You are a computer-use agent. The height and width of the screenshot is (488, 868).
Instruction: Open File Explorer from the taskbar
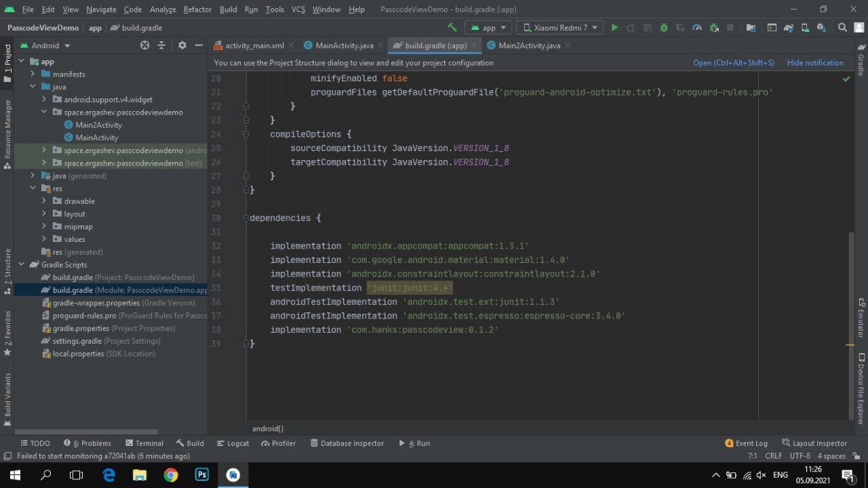pyautogui.click(x=140, y=475)
